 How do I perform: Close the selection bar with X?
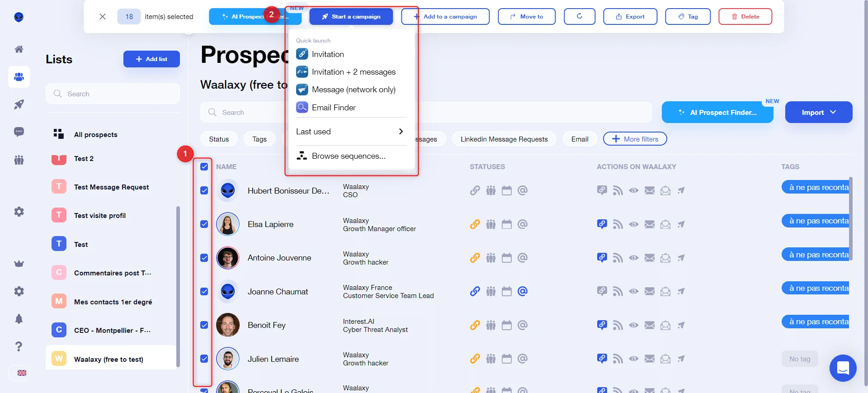[x=103, y=17]
